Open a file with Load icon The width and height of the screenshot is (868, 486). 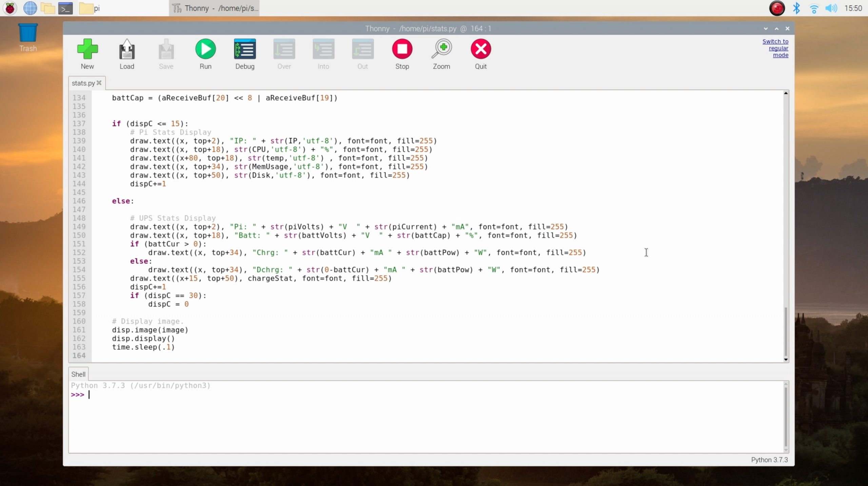click(127, 50)
